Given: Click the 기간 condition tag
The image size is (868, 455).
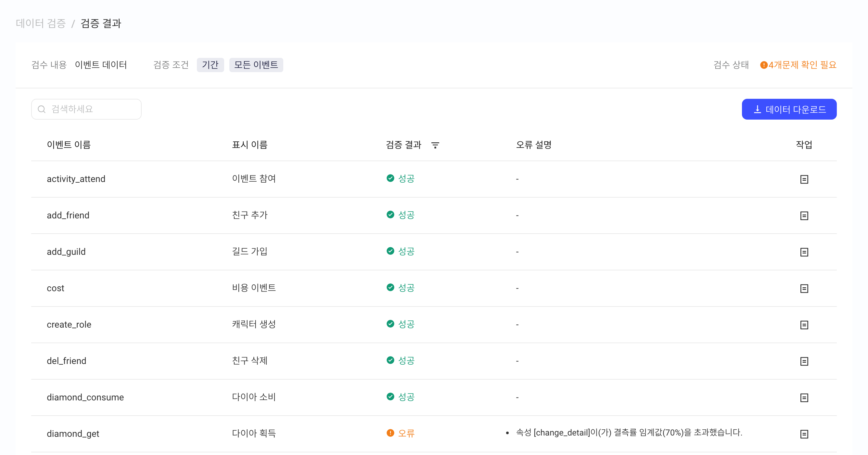Looking at the screenshot, I should point(210,65).
